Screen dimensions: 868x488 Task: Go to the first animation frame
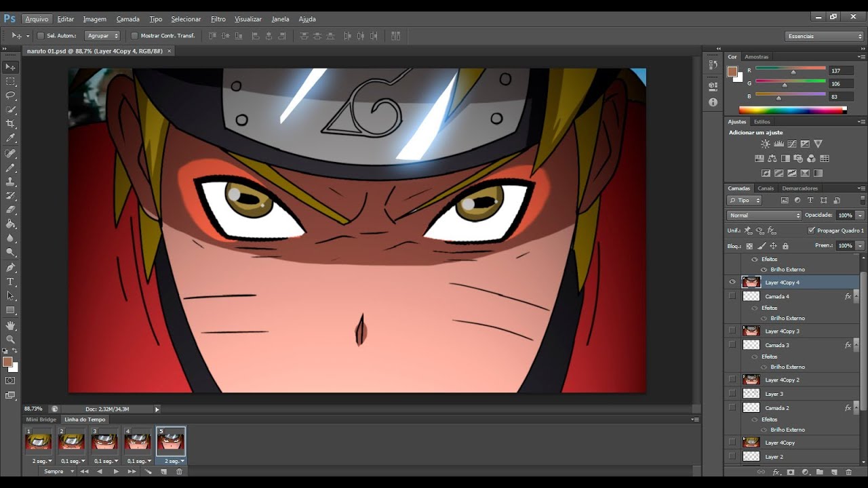click(x=84, y=472)
